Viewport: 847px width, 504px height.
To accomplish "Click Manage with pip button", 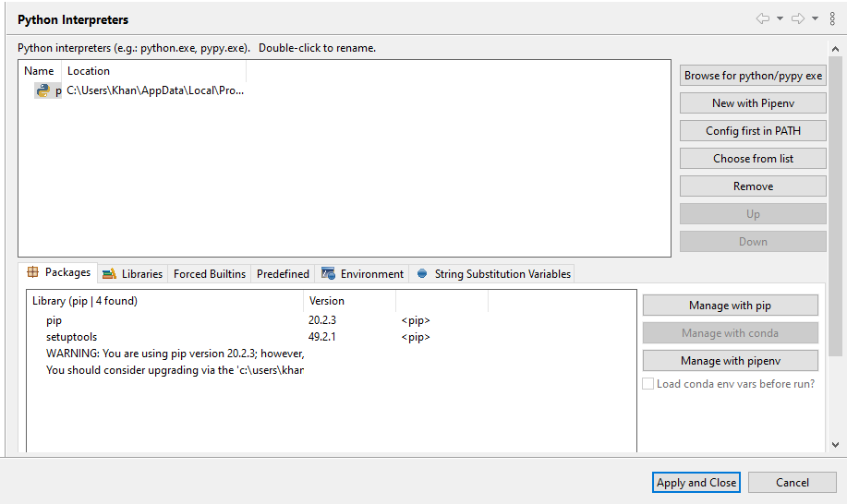I will click(x=731, y=306).
